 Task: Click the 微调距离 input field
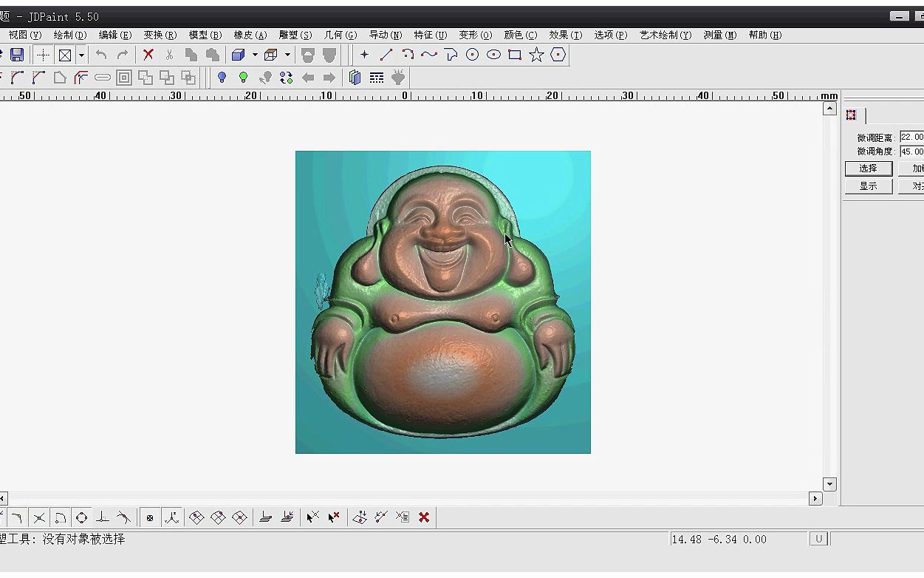pos(912,137)
